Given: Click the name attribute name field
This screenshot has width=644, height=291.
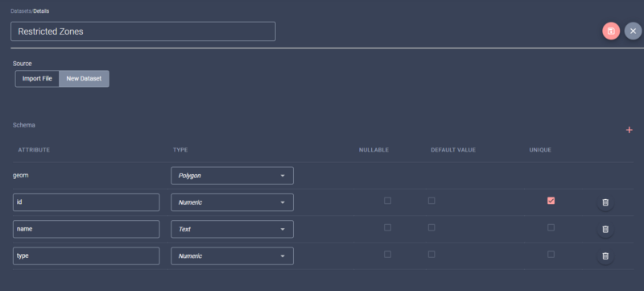Looking at the screenshot, I should point(86,229).
